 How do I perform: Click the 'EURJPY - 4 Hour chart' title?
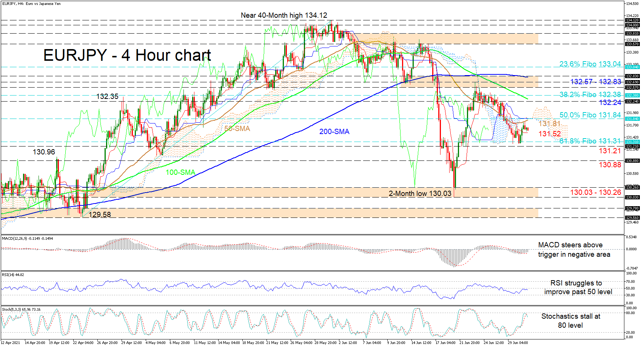click(127, 56)
